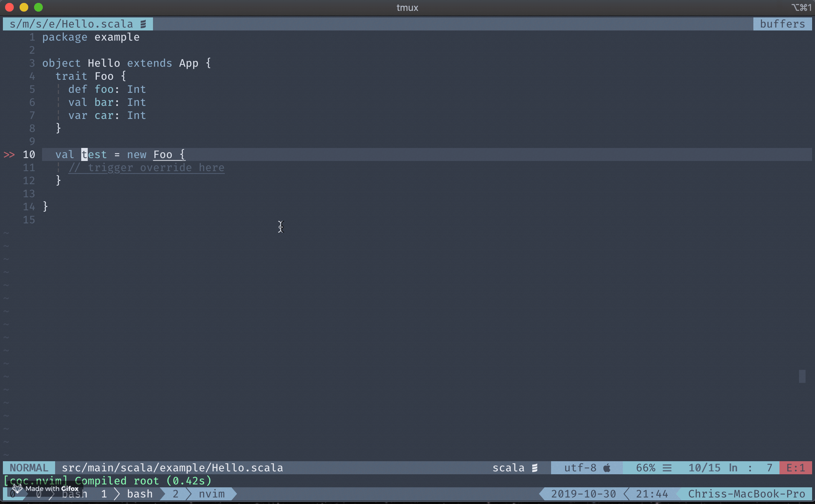Click the E:1 error count in the statusline
The height and width of the screenshot is (504, 815).
pos(795,468)
